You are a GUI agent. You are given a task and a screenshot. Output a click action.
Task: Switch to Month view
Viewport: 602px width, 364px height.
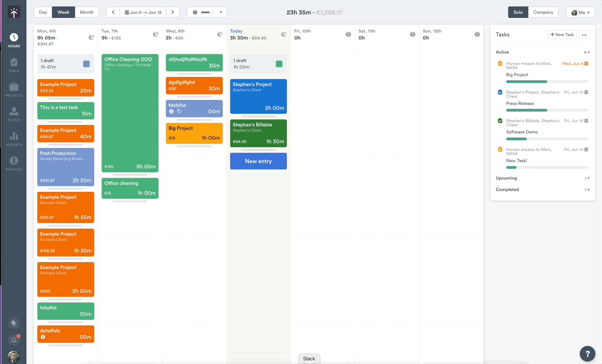click(86, 12)
